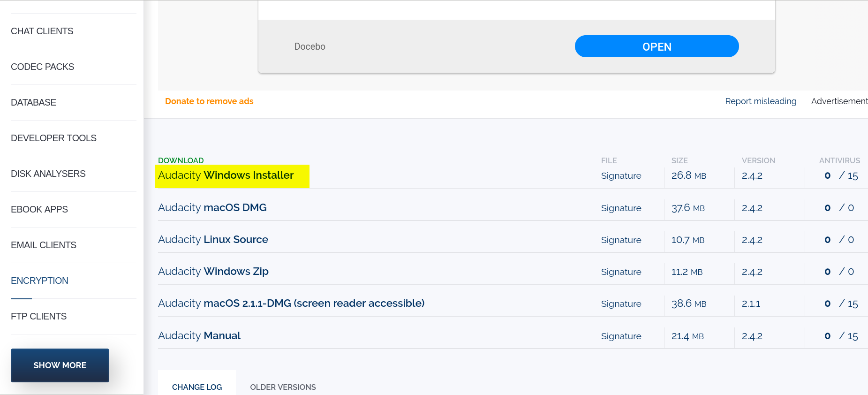Click Donate to remove ads link

coord(209,101)
